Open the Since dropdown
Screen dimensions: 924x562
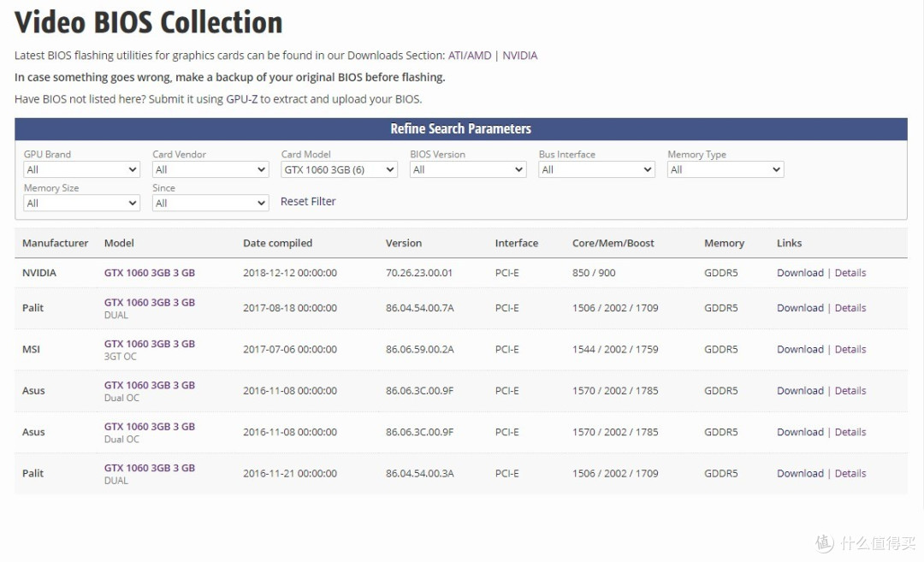point(210,204)
